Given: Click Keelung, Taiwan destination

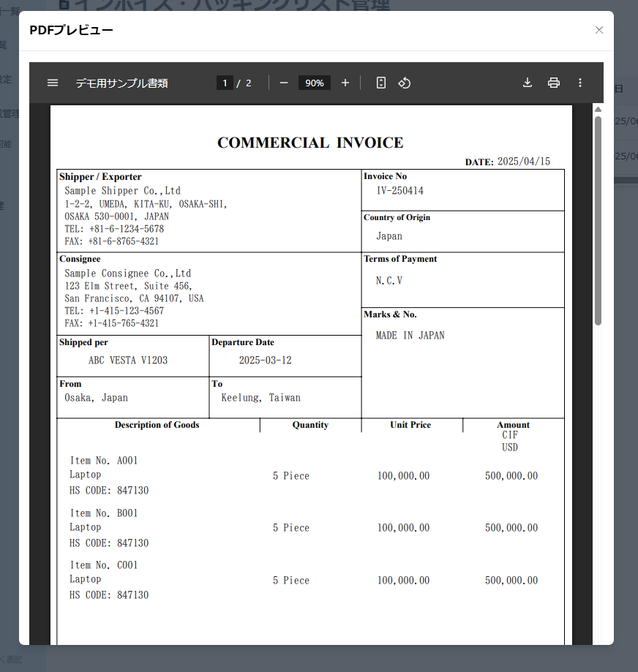Looking at the screenshot, I should coord(260,398).
